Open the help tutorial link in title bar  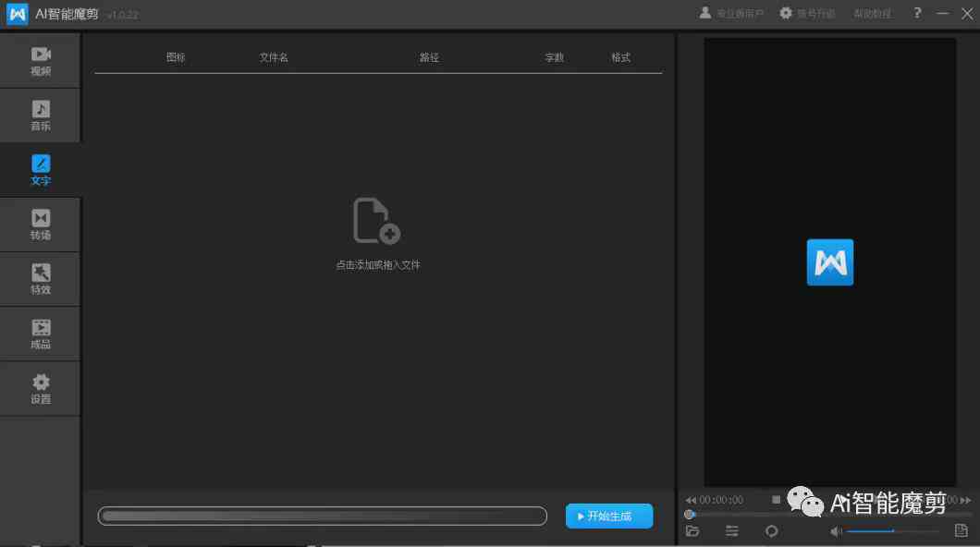pos(873,13)
